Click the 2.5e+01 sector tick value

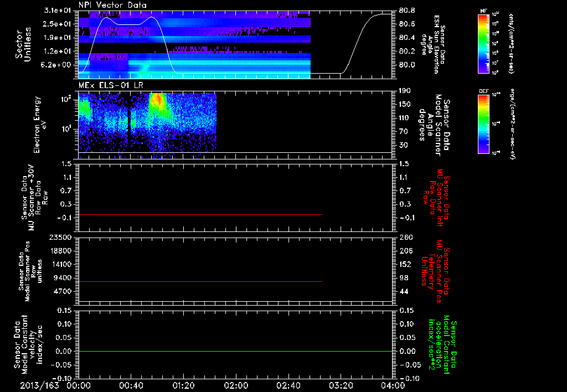tap(57, 24)
